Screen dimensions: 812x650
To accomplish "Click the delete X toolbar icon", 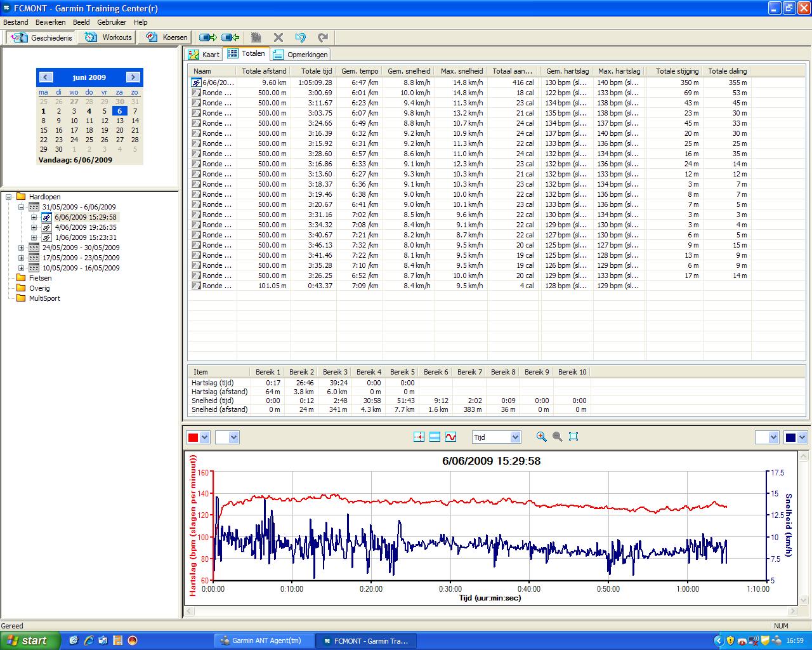I will pos(278,37).
